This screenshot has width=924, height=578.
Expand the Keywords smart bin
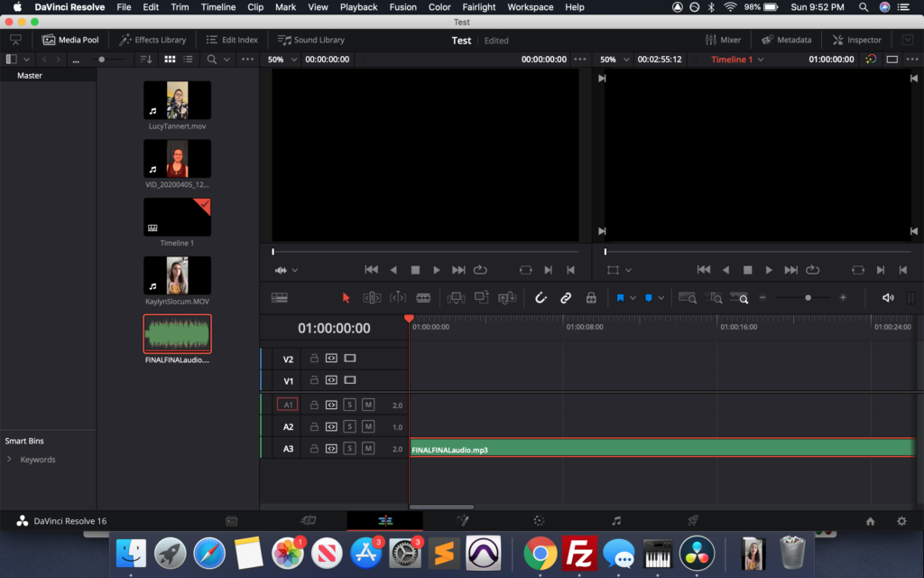[10, 460]
